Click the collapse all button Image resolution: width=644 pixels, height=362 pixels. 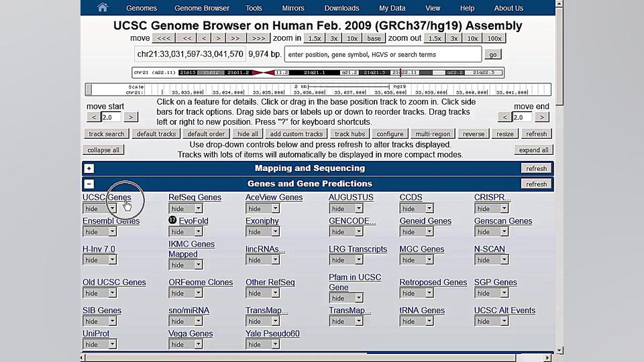[103, 149]
